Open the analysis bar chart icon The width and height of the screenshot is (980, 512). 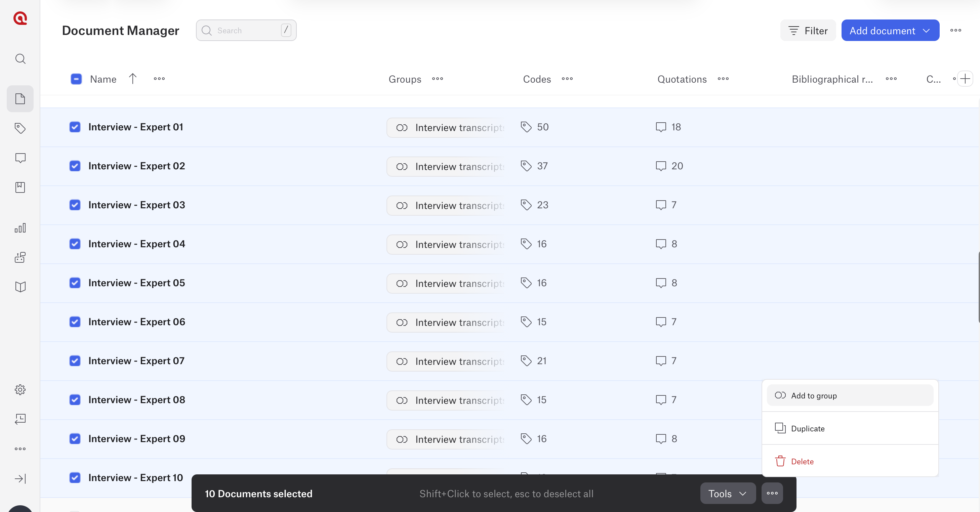(x=20, y=228)
